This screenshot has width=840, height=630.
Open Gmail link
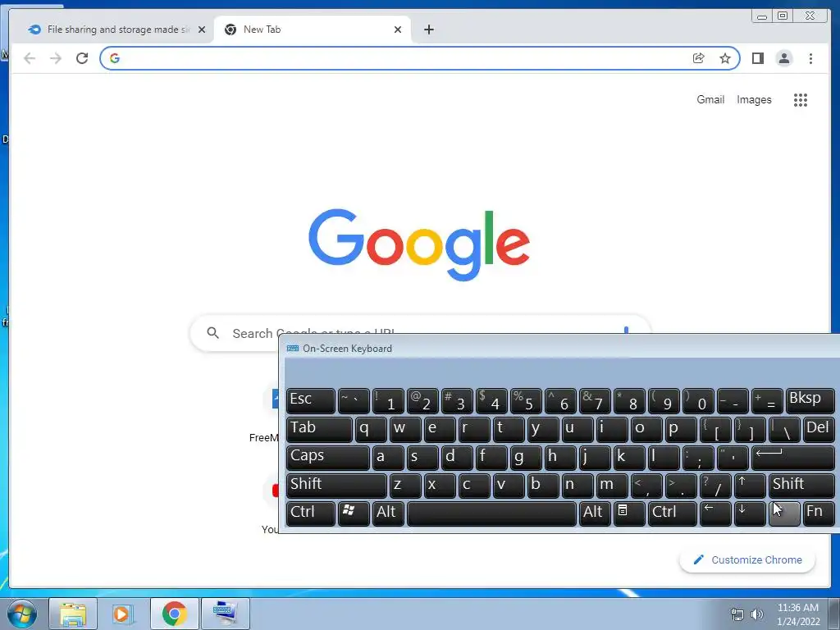710,99
